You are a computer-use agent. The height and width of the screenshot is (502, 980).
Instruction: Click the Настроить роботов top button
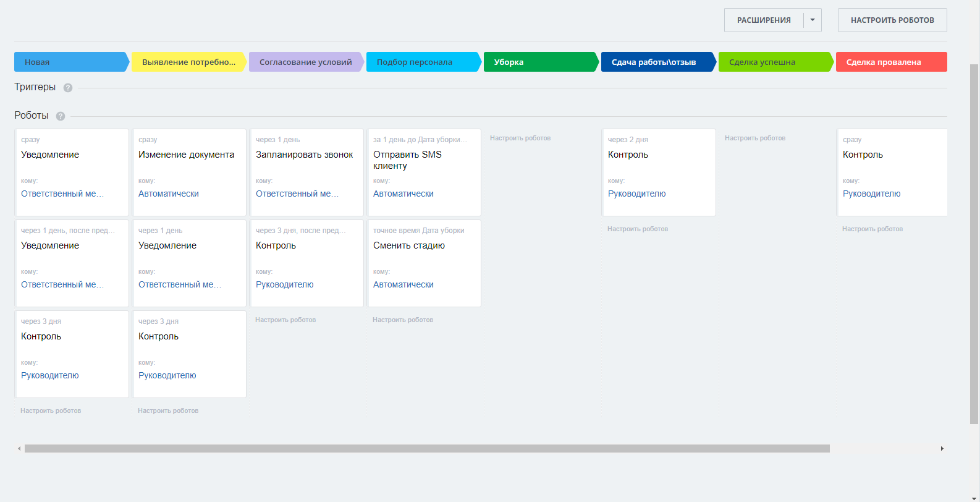892,20
